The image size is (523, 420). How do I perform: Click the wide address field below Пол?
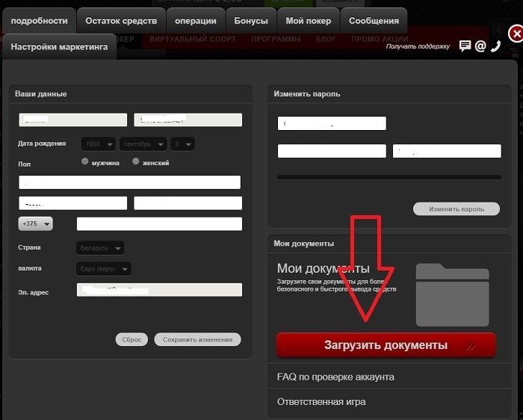pos(130,182)
